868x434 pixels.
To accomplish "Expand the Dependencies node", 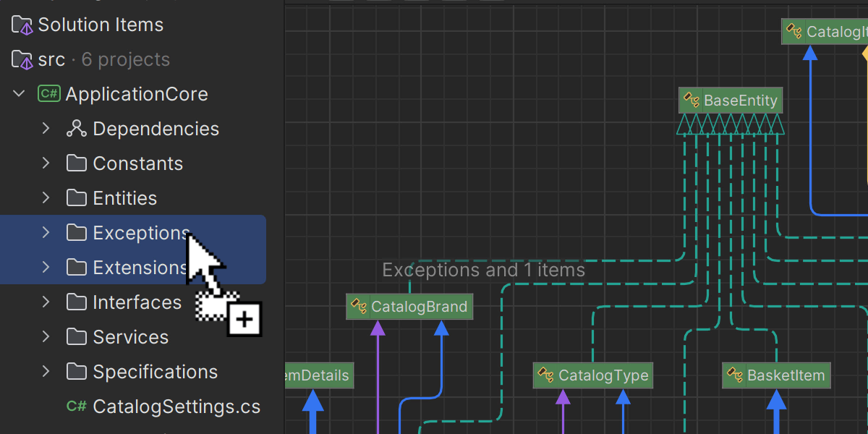I will 46,129.
